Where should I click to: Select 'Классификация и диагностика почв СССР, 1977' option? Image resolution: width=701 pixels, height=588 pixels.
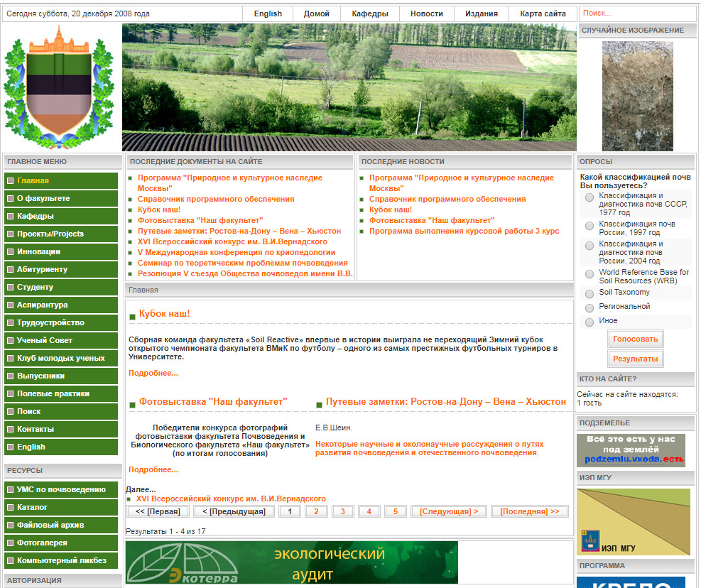tap(589, 197)
